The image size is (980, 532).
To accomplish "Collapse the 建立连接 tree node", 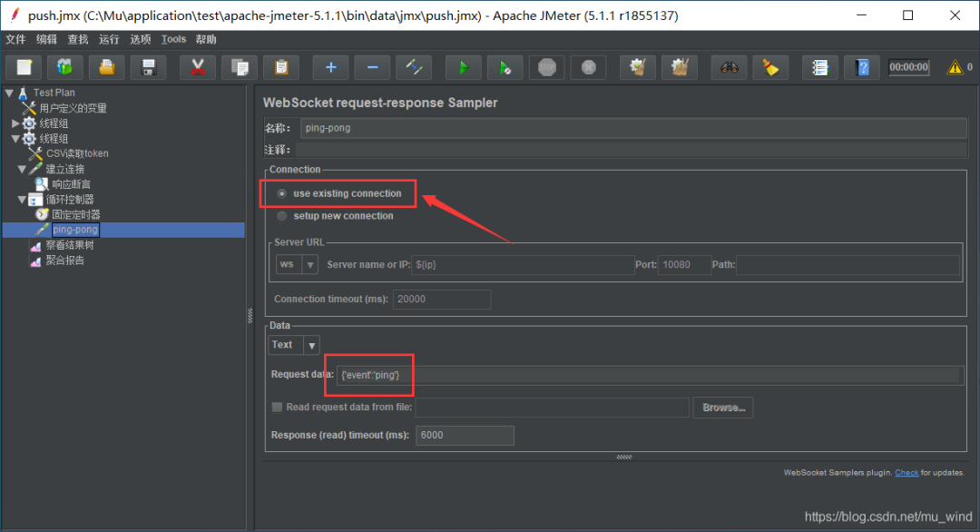I will pyautogui.click(x=22, y=170).
